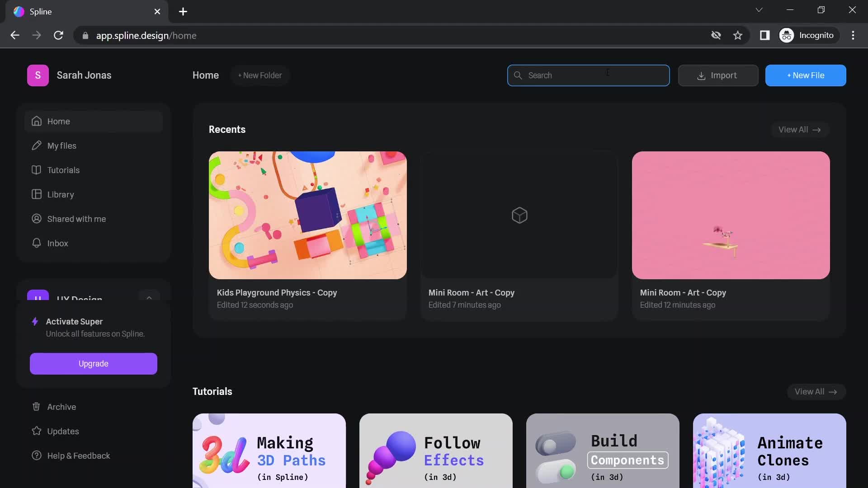The width and height of the screenshot is (868, 488).
Task: Click the Sarah Jonas avatar
Action: tap(38, 75)
